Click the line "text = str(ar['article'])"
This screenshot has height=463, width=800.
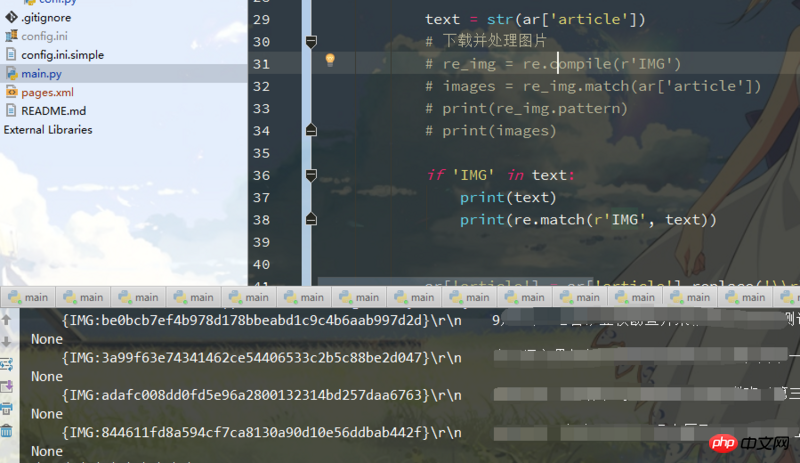point(535,19)
